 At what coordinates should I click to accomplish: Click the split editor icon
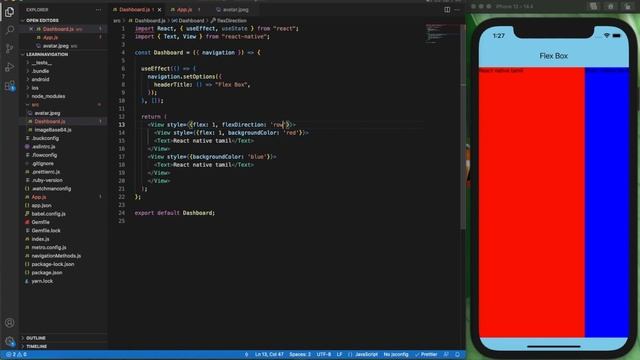(447, 9)
